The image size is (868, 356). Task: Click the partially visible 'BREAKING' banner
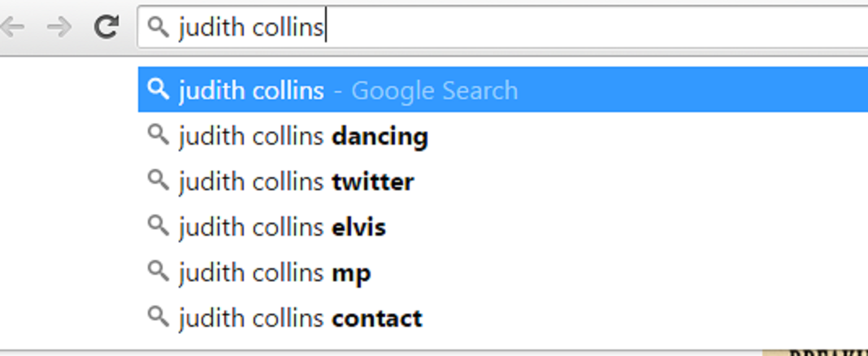[817, 352]
